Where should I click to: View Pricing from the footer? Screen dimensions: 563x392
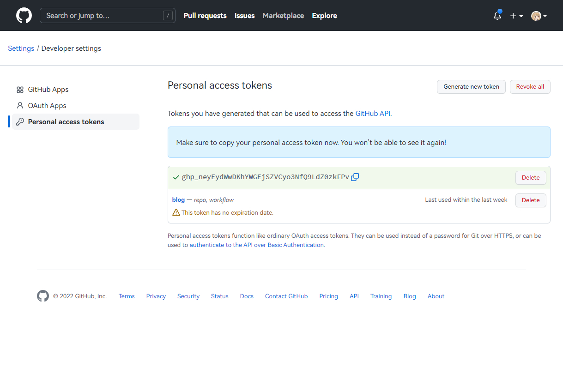(x=329, y=296)
